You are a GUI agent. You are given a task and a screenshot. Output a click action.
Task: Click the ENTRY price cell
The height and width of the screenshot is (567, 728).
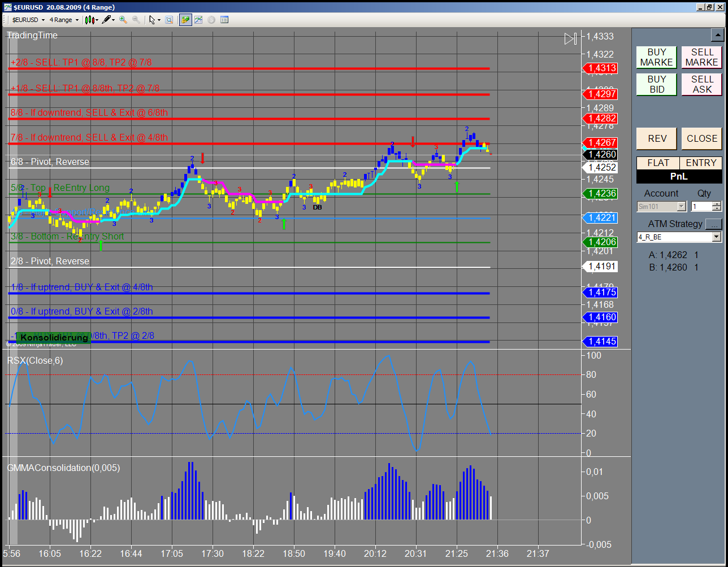[x=701, y=163]
